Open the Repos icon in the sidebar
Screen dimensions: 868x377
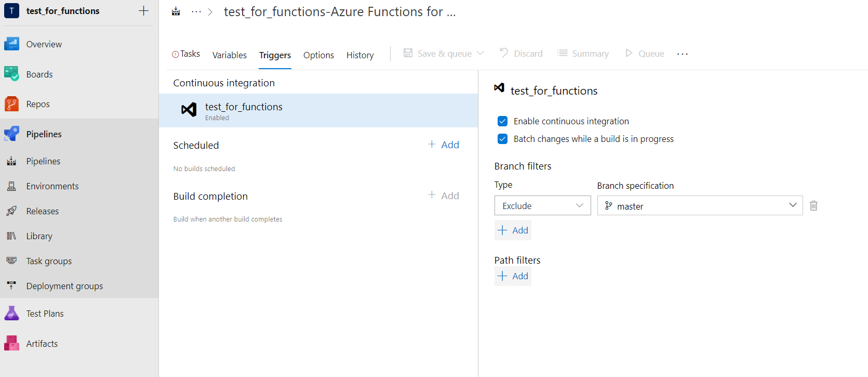coord(11,104)
